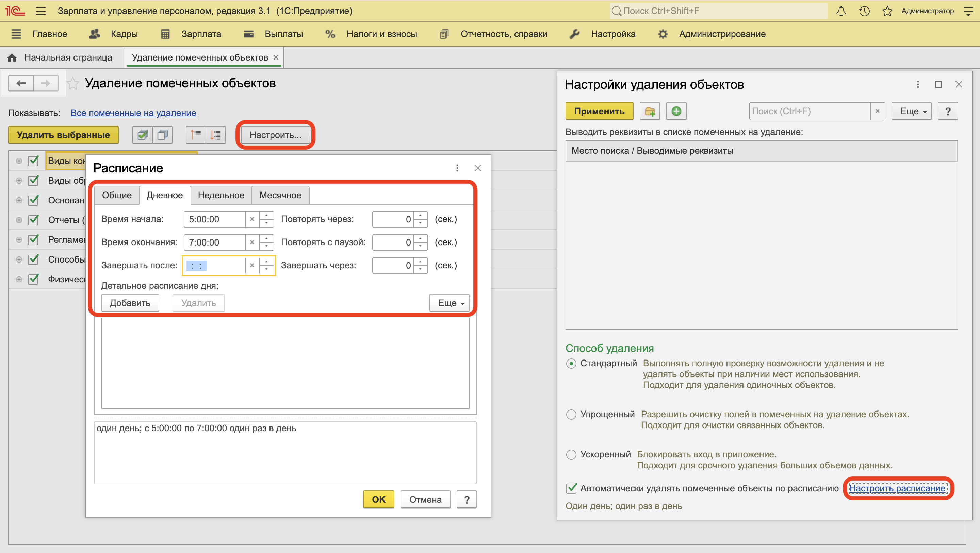Expand the Виды ко… tree row
This screenshot has height=553, width=980.
pyautogui.click(x=19, y=161)
